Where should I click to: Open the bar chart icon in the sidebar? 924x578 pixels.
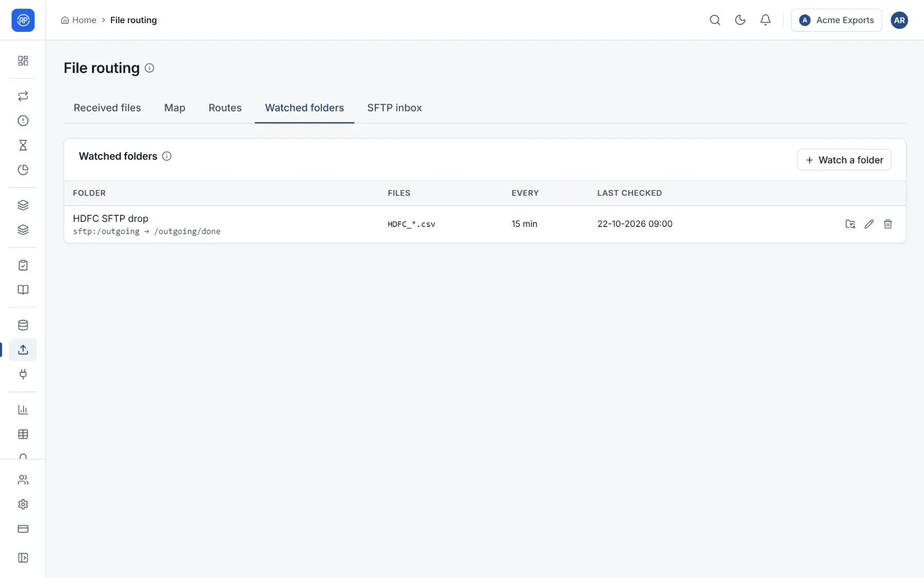(23, 410)
